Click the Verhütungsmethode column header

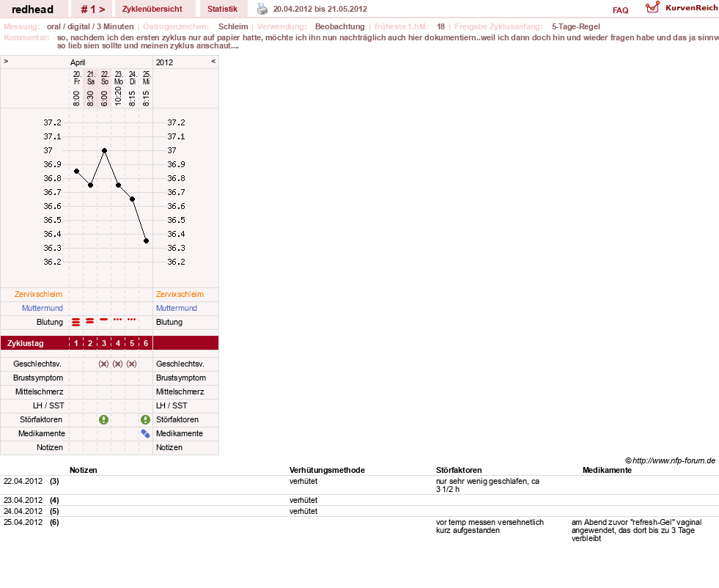327,470
